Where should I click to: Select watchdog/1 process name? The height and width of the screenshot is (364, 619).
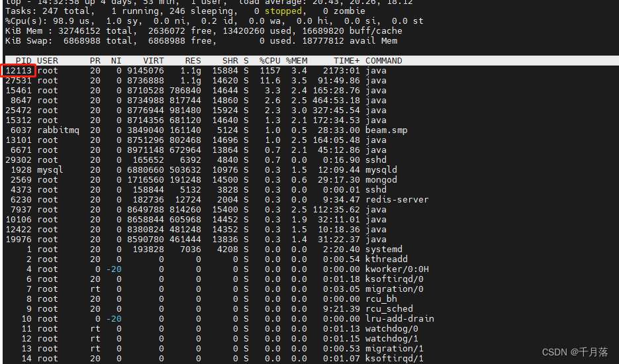click(x=392, y=339)
